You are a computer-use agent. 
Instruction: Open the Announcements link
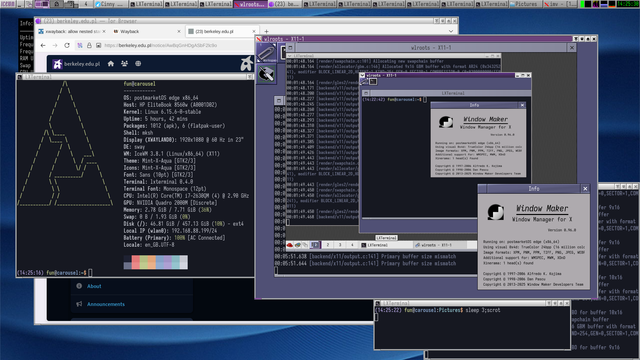coord(106,304)
